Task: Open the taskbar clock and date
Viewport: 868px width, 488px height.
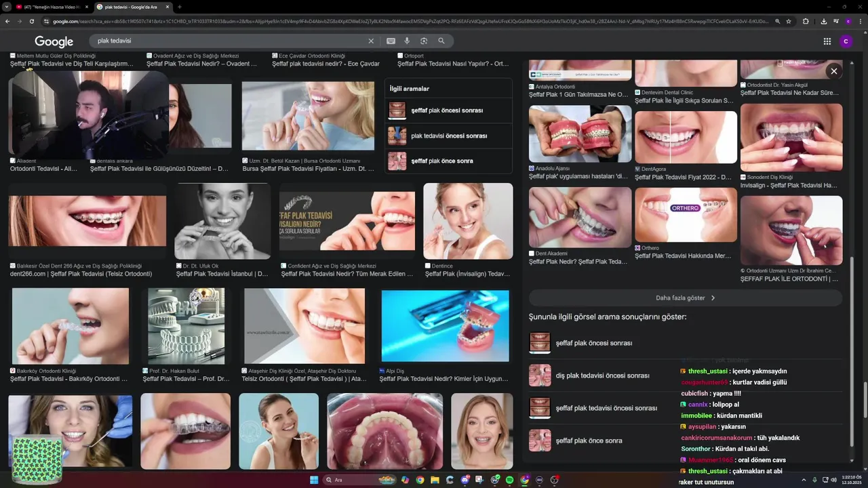Action: [x=850, y=480]
